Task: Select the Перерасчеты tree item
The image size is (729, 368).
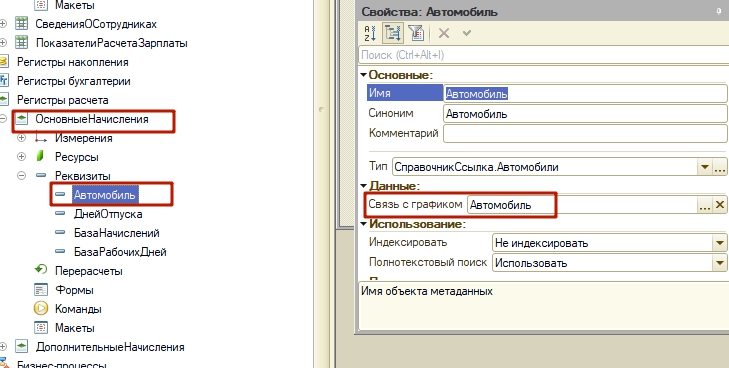Action: 88,271
